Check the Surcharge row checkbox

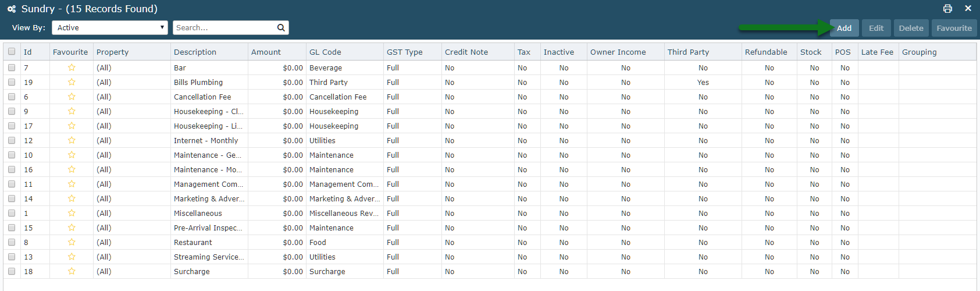click(12, 271)
